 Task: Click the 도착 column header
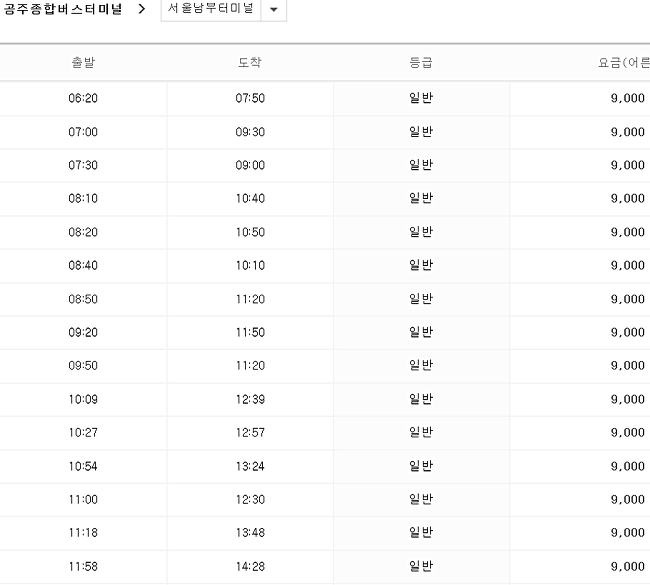(x=250, y=63)
